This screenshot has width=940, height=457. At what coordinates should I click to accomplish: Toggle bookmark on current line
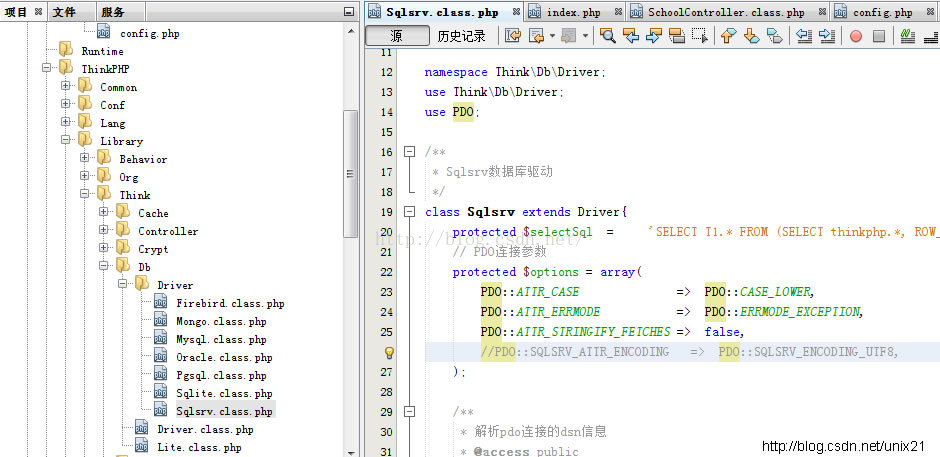pos(775,36)
